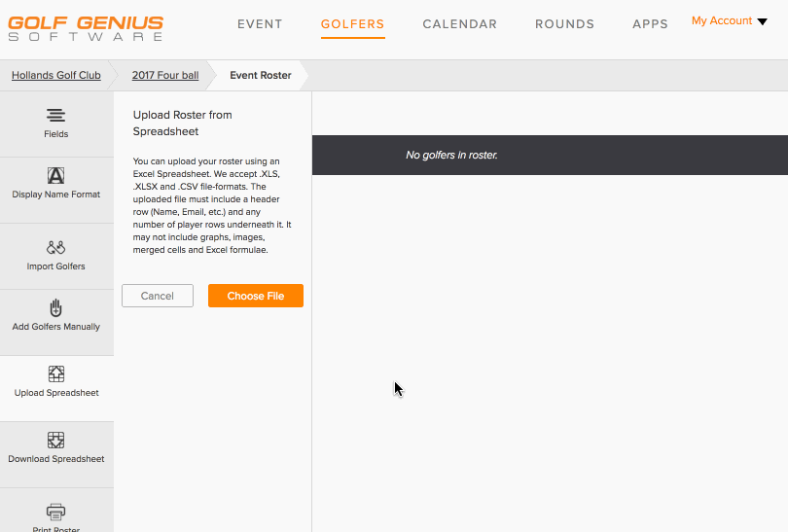Click the Choose File button

(256, 296)
